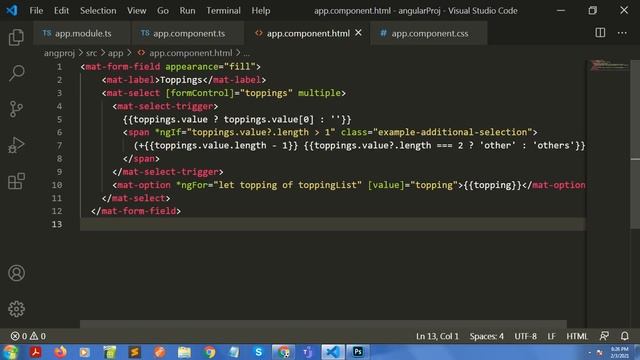
Task: Click the minimap code overview
Action: point(609,65)
